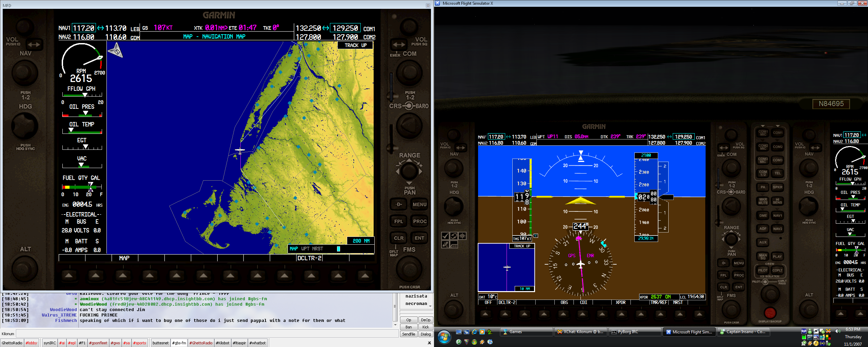The width and height of the screenshot is (868, 347).
Task: Click the XChat chat scrollbar
Action: pos(395,307)
